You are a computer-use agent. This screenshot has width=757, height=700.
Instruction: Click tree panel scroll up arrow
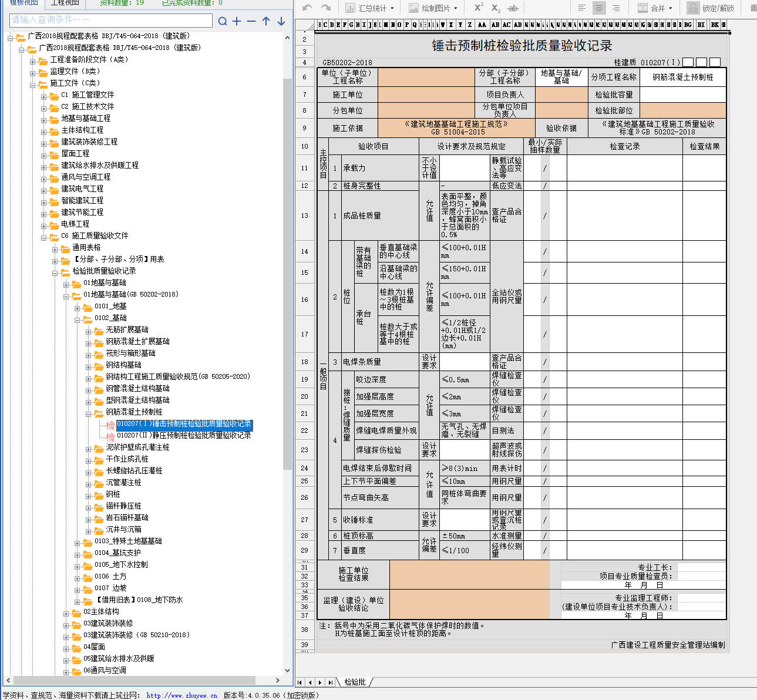tap(287, 38)
